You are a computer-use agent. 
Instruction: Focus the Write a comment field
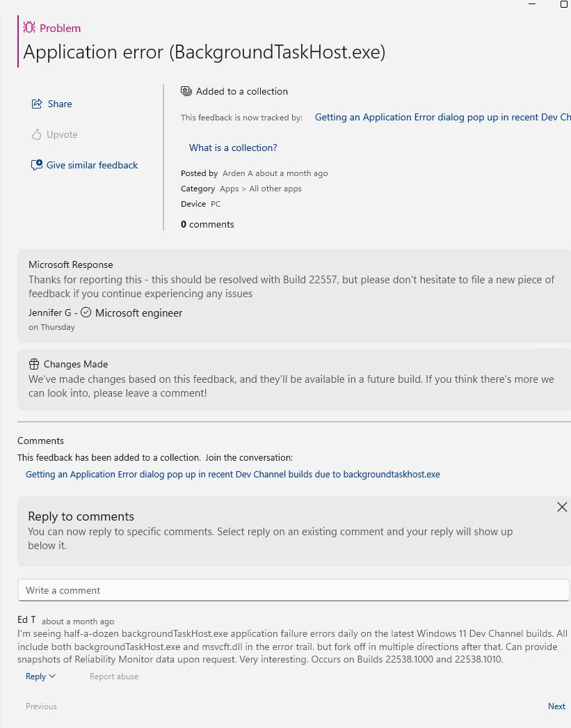pos(293,590)
